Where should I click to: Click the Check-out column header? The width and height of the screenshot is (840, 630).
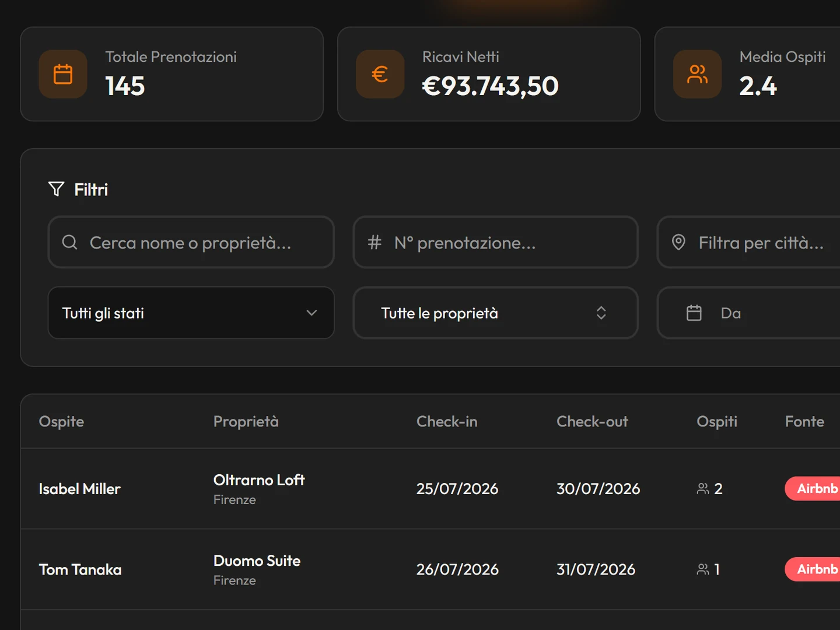(592, 422)
